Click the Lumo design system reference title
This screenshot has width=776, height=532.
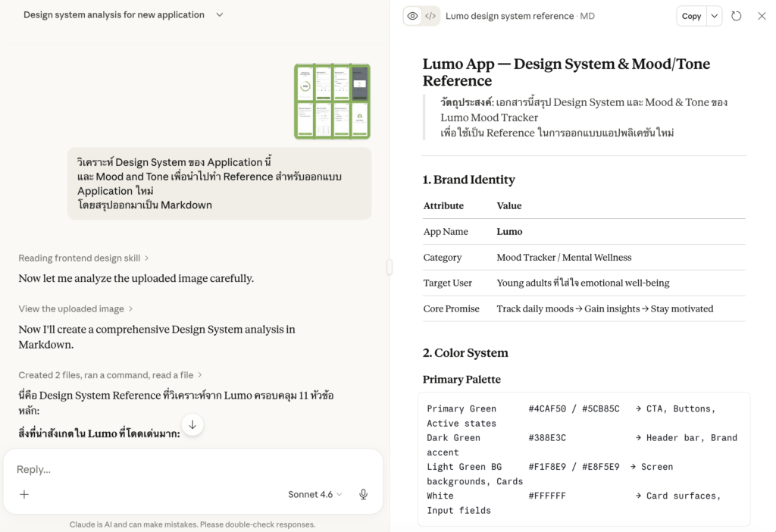[x=509, y=16]
